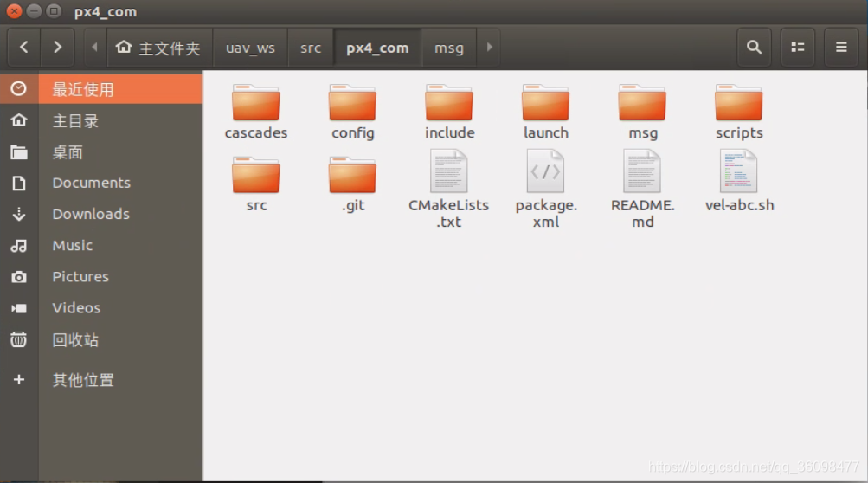Click the home icon in sidebar
Image resolution: width=868 pixels, height=483 pixels.
point(19,120)
